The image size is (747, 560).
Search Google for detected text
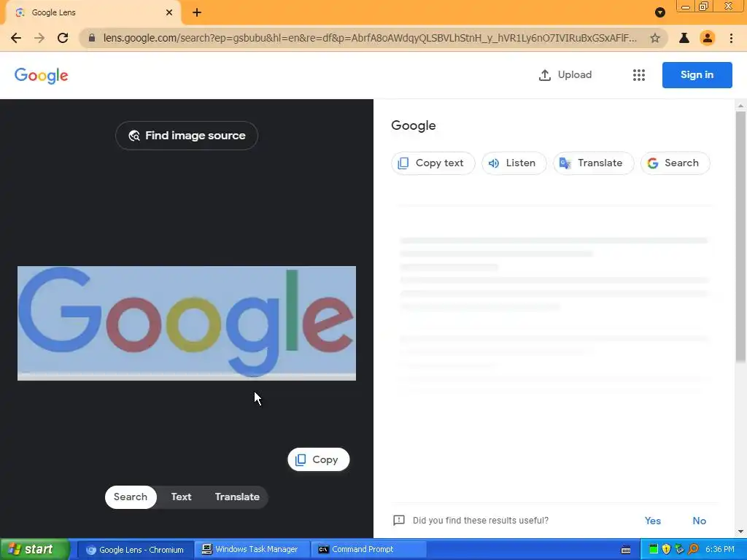coord(675,163)
